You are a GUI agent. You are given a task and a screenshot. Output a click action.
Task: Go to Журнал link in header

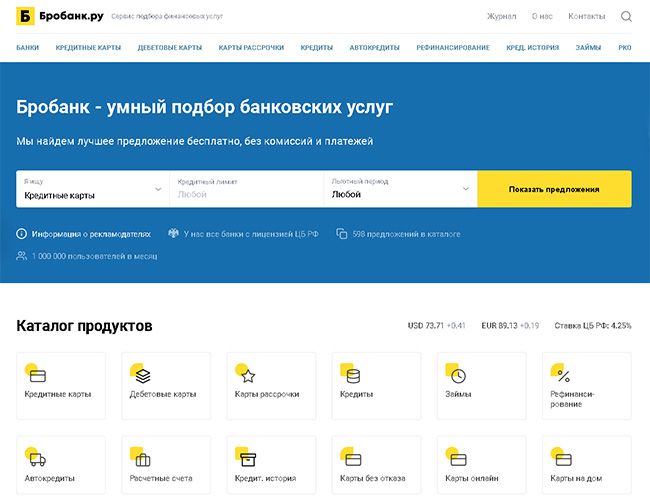[502, 16]
